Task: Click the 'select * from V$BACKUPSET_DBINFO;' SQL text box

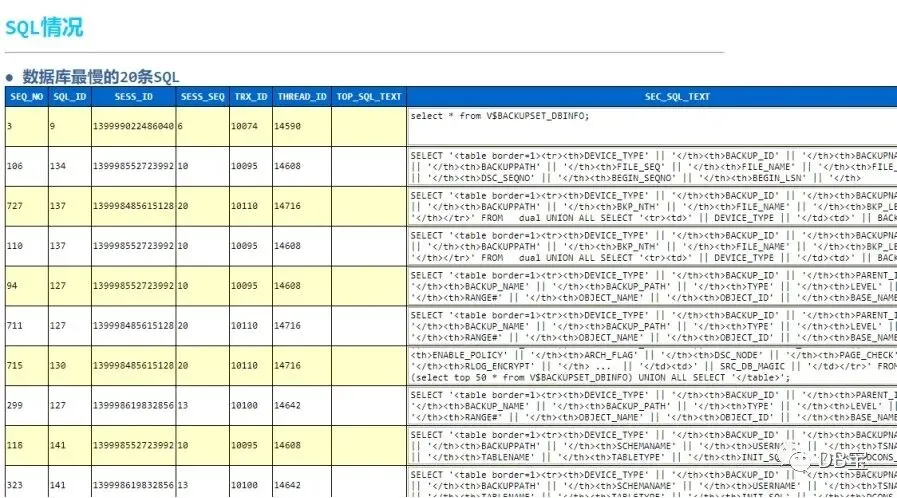Action: [652, 126]
